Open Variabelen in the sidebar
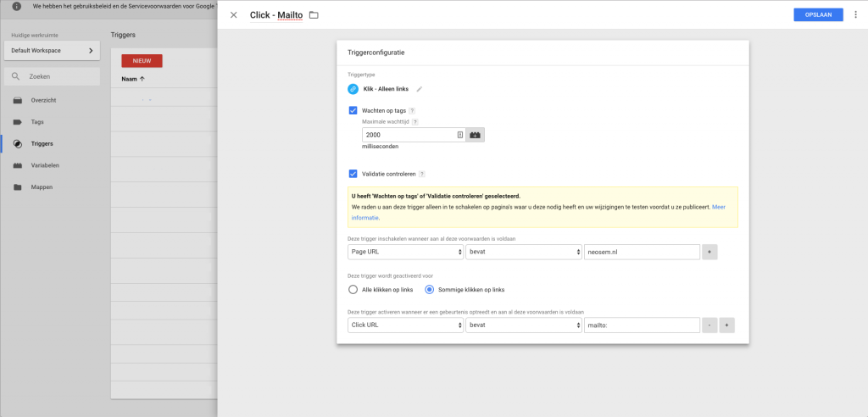 (x=45, y=165)
